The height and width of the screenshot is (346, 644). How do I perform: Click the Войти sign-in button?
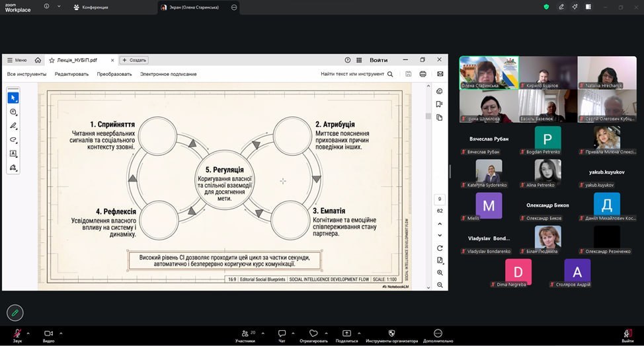tap(378, 60)
